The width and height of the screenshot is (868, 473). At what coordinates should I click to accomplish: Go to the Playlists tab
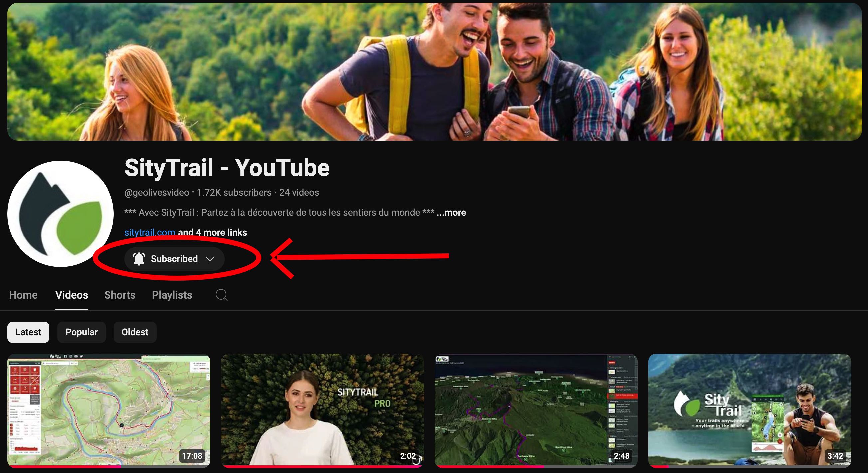click(172, 295)
